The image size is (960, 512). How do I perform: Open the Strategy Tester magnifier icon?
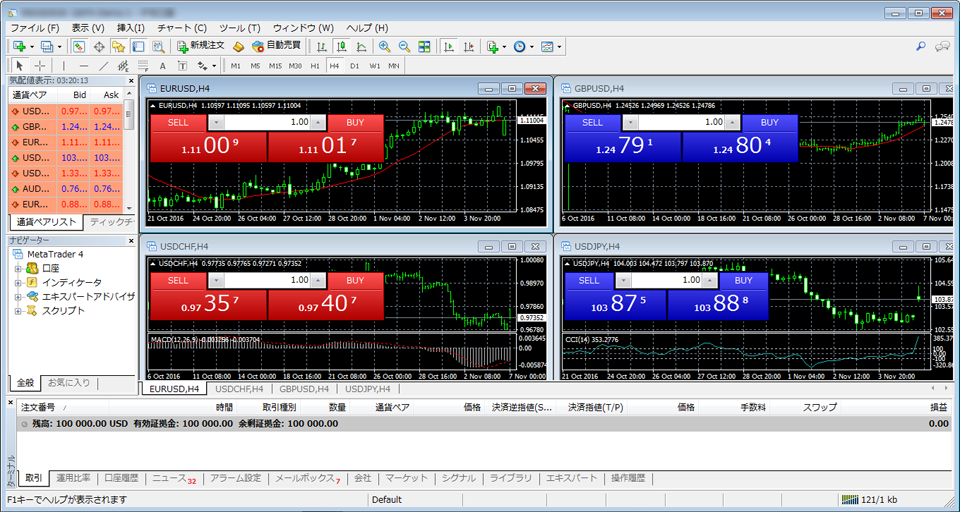click(158, 47)
